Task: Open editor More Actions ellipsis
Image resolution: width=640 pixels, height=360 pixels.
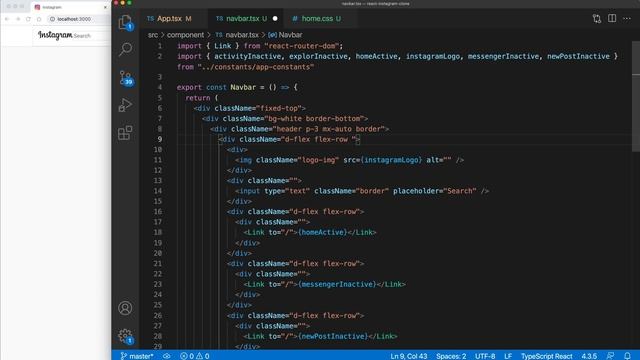Action: [627, 18]
